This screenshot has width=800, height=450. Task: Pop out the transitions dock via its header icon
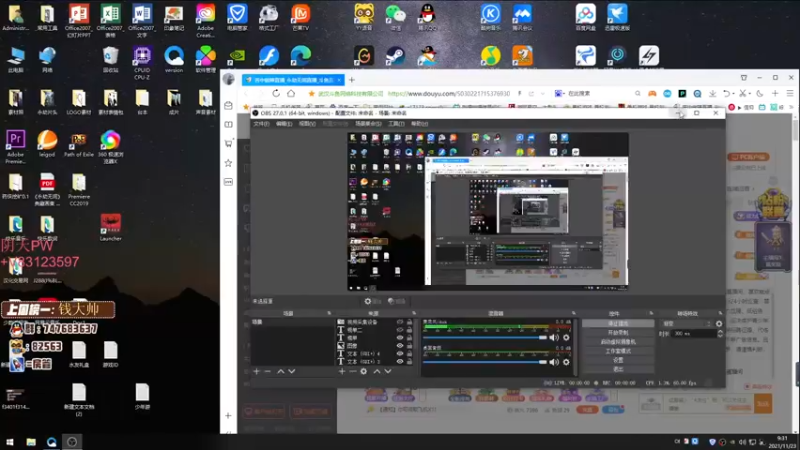coord(720,313)
